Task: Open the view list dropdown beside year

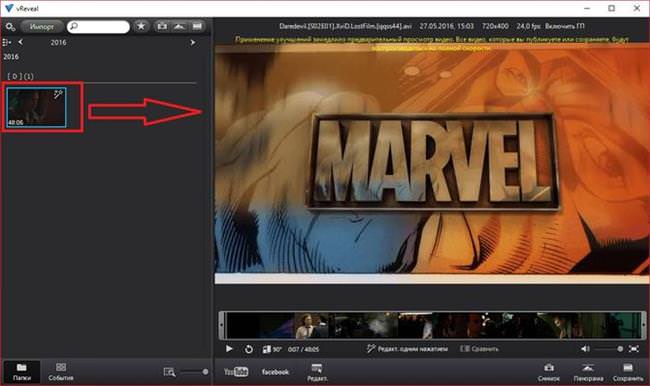Action: (6, 42)
